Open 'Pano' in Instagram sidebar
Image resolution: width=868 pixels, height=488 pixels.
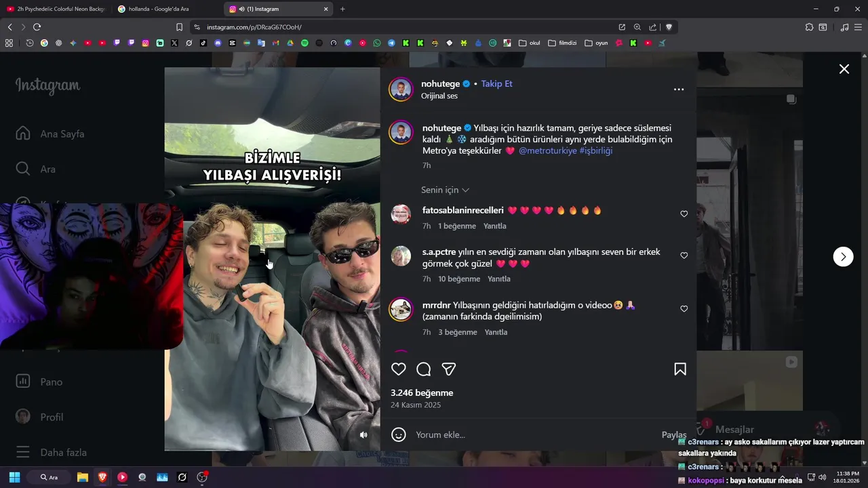pyautogui.click(x=39, y=382)
